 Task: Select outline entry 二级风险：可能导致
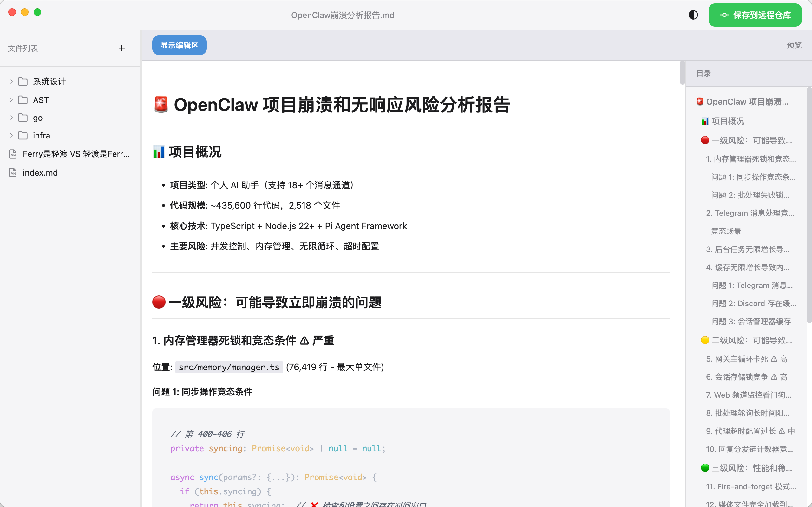751,340
